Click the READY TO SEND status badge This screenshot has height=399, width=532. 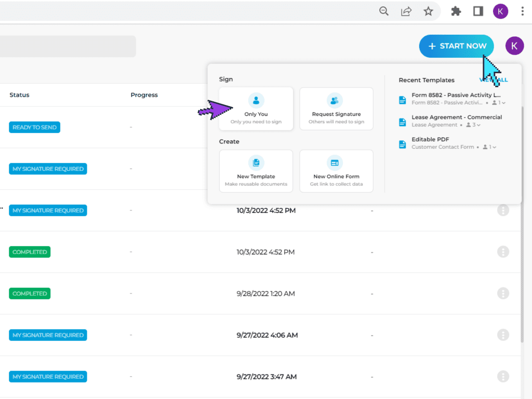(x=35, y=127)
